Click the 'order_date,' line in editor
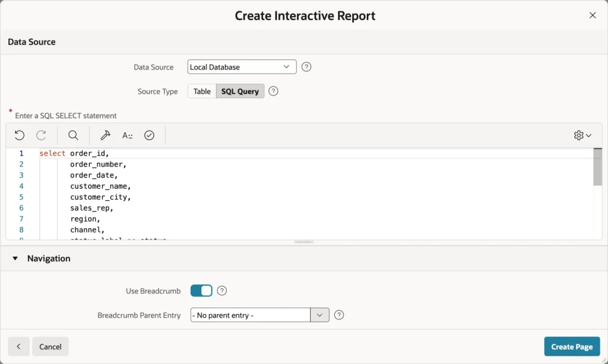608x364 pixels. pyautogui.click(x=94, y=175)
